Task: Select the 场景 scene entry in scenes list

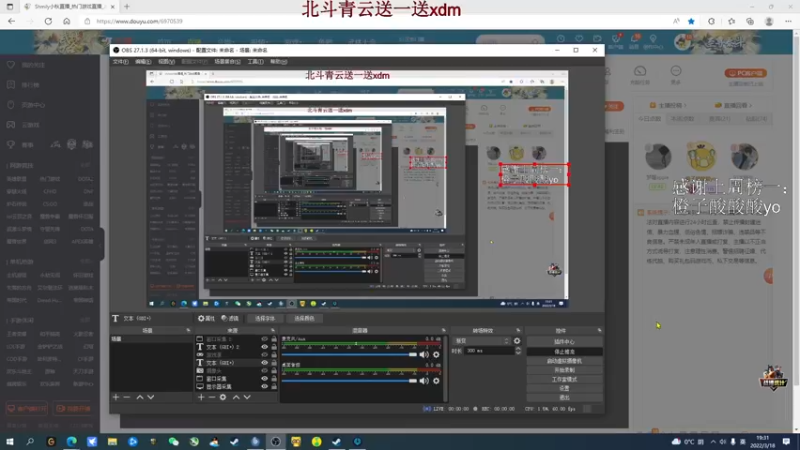Action: [151, 339]
